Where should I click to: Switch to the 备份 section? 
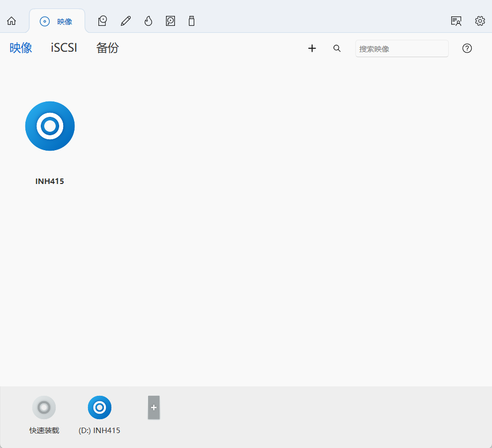point(107,48)
